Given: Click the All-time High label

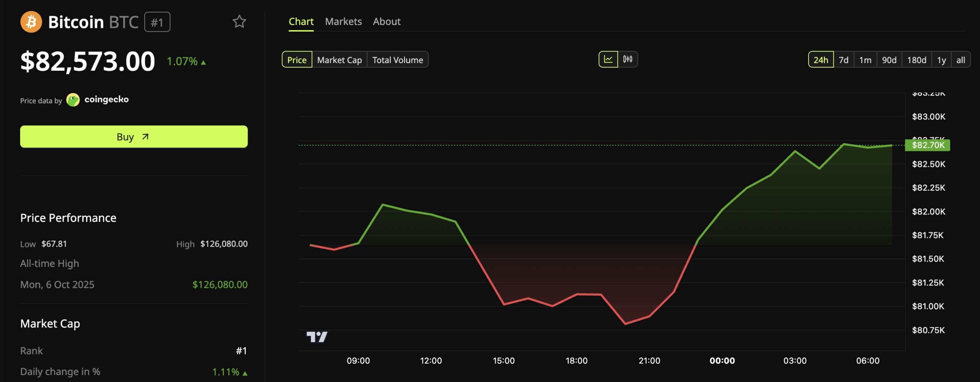Looking at the screenshot, I should click(x=50, y=263).
